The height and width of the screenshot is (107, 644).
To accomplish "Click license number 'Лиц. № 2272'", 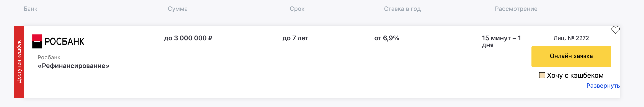I will tap(571, 38).
